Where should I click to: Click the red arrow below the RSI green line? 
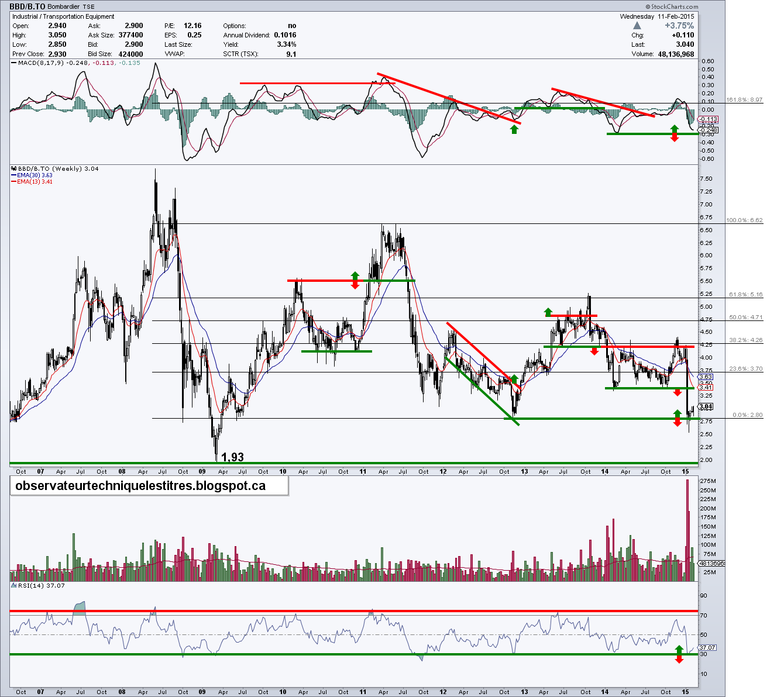(678, 660)
